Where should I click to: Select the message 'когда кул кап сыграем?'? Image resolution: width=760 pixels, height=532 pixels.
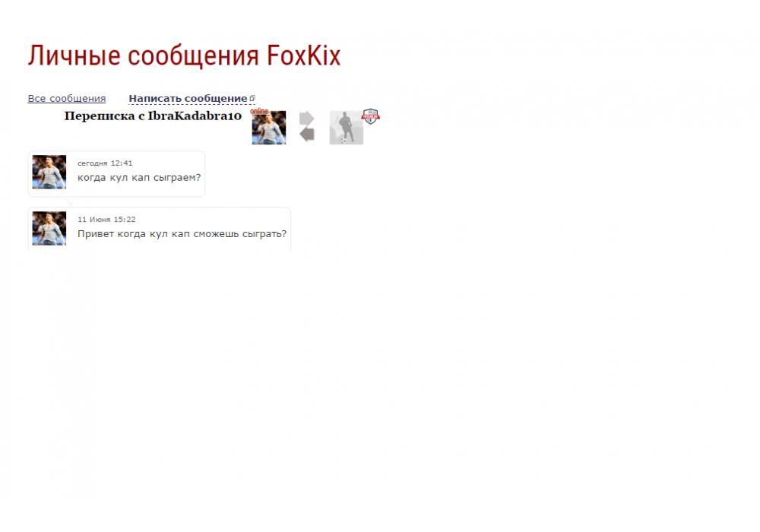coord(139,178)
